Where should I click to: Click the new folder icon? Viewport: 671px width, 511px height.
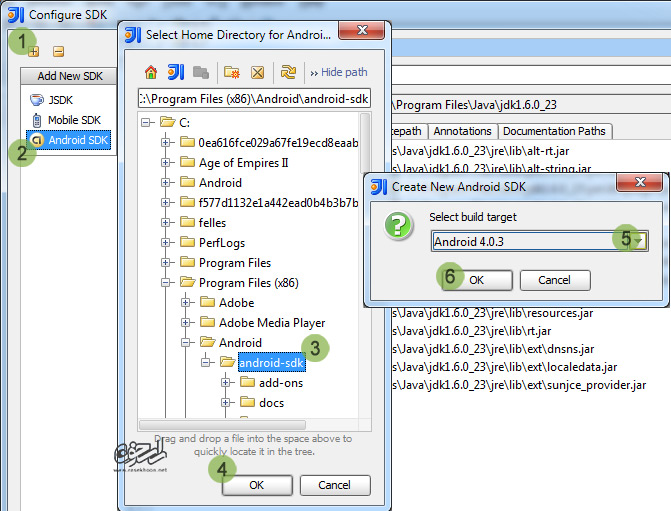click(x=232, y=72)
